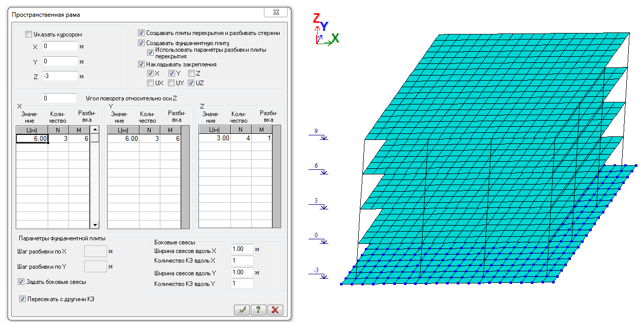Toggle Создавать плиты перекрытия и разбивать стержни
The width and height of the screenshot is (644, 327).
pyautogui.click(x=142, y=33)
